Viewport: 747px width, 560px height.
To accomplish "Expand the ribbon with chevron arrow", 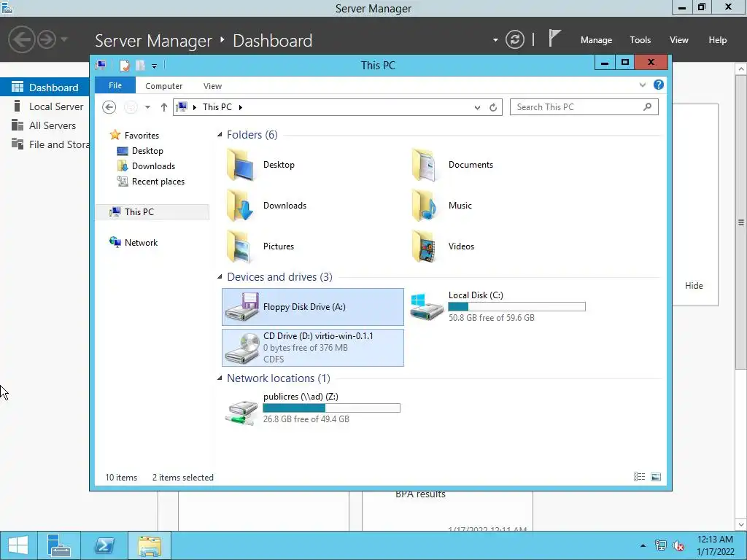I will click(x=643, y=85).
